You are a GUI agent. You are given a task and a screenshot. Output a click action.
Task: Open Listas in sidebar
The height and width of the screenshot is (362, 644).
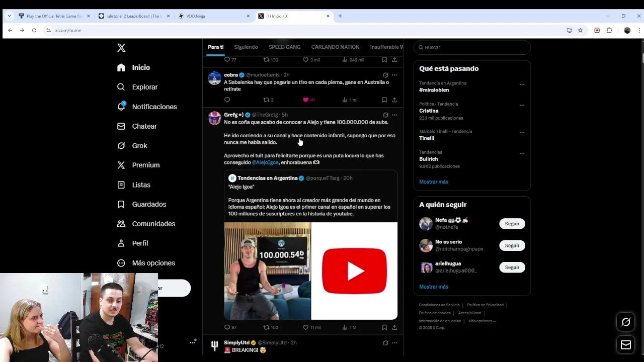click(133, 185)
